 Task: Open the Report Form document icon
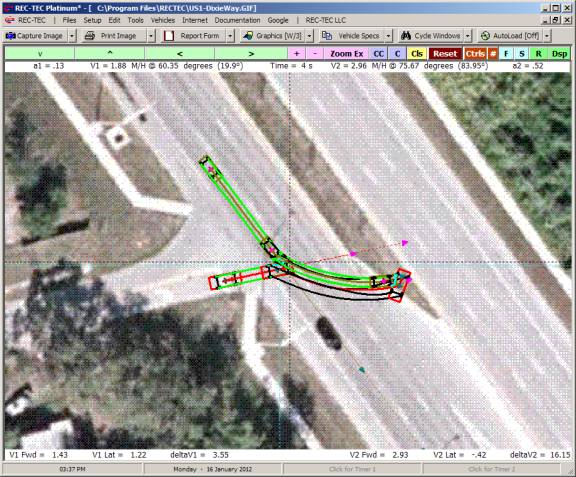point(169,36)
